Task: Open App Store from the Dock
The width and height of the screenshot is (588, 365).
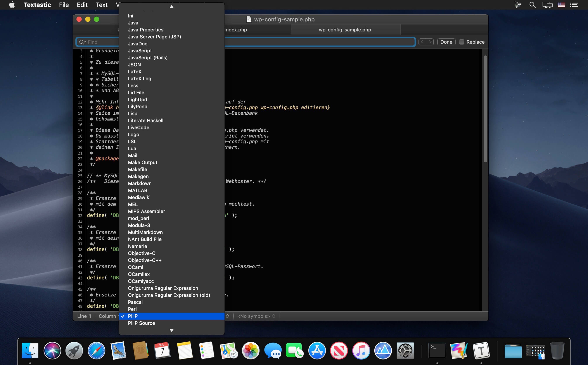Action: click(317, 350)
